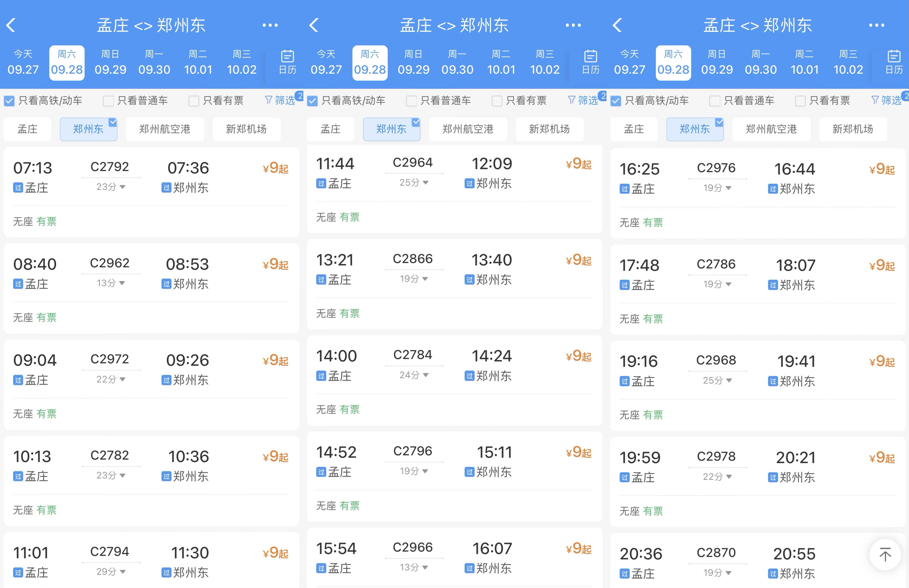Screen dimensions: 909x588
Task: Check 只看有票 in the middle screen
Action: pyautogui.click(x=497, y=101)
